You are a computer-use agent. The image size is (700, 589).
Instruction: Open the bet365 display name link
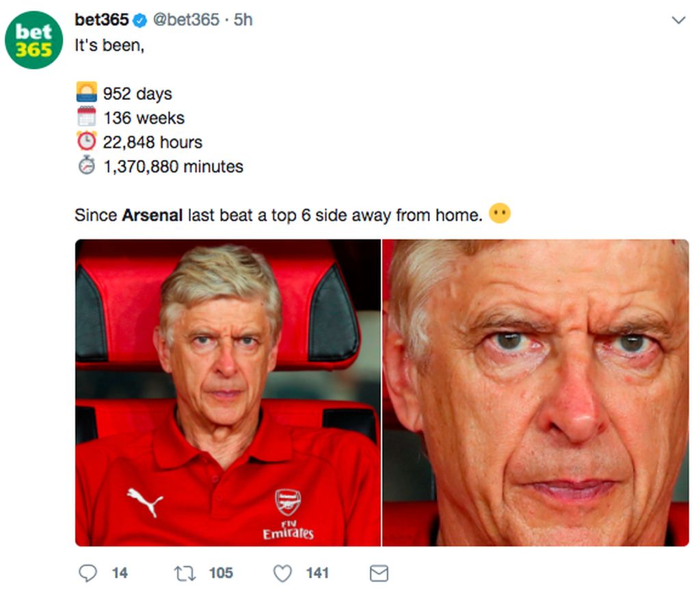[x=101, y=21]
